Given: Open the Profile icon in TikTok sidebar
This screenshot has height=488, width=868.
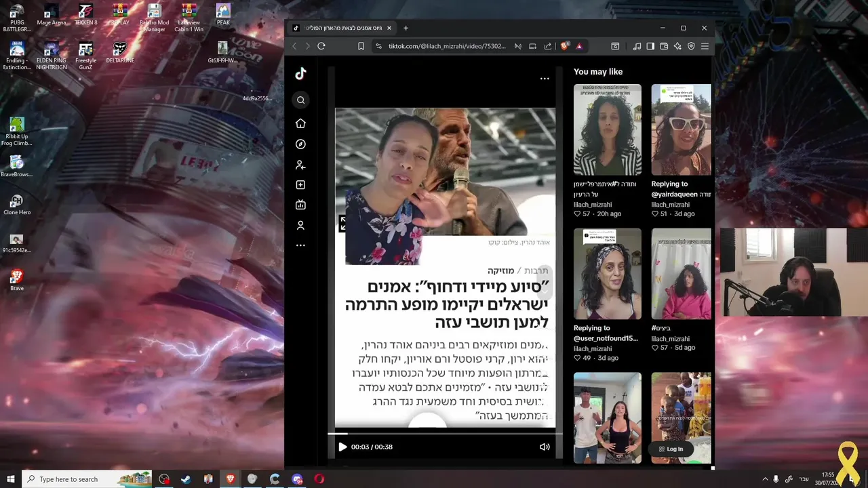Looking at the screenshot, I should tap(300, 225).
